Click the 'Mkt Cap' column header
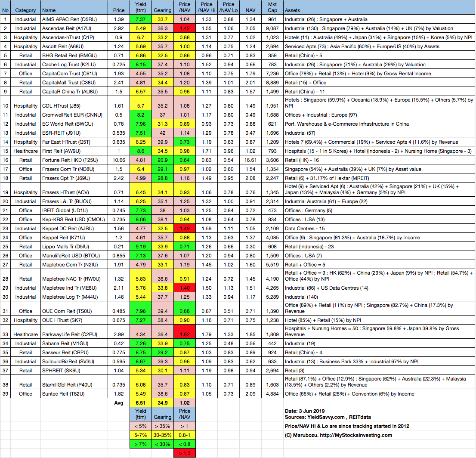 click(272, 7)
